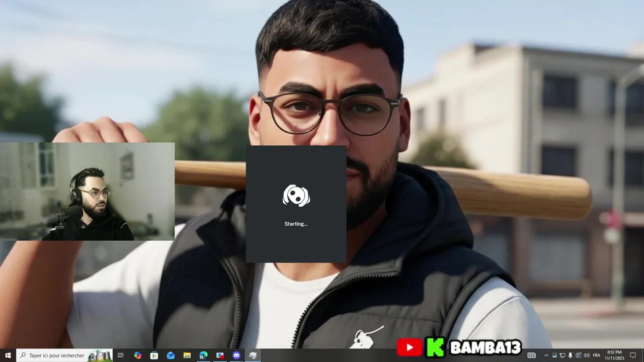
Task: Open the screen recorder taskbar icon
Action: click(x=220, y=355)
